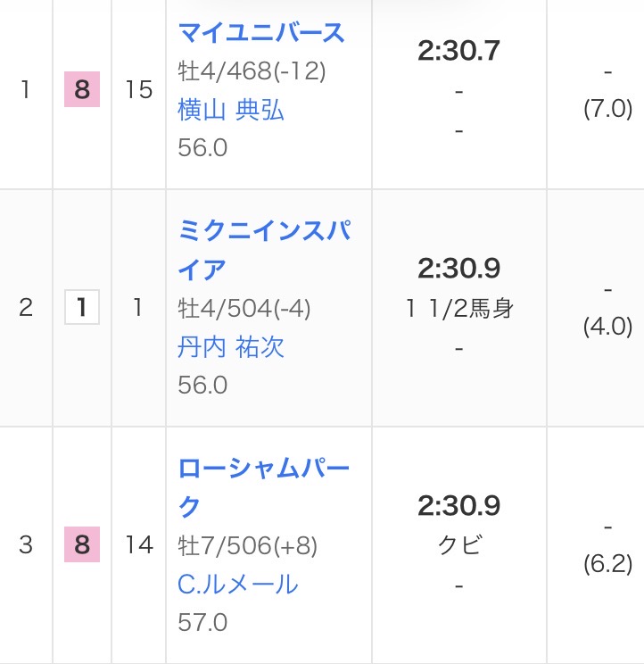Open horse link ミクニインスパイア

coord(263,250)
